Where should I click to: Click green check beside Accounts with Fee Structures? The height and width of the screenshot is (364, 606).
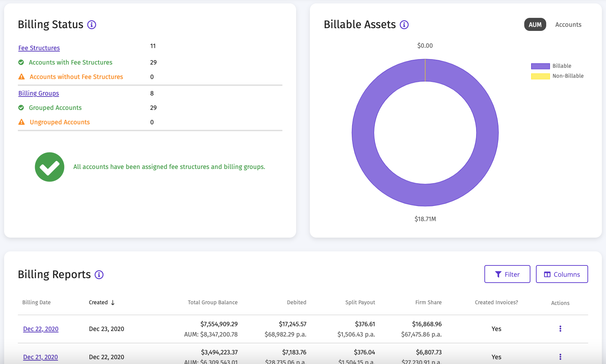pyautogui.click(x=21, y=62)
